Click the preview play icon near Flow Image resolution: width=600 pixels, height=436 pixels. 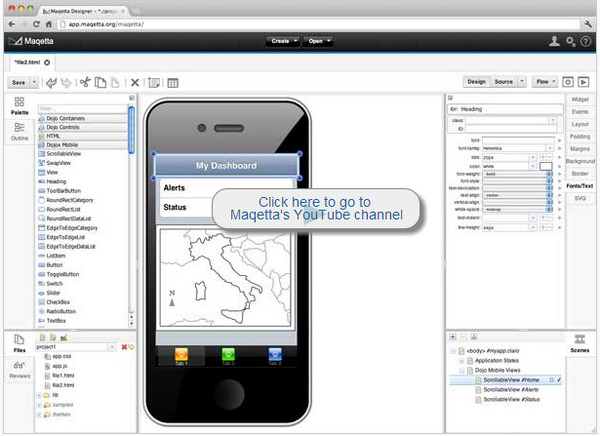584,81
